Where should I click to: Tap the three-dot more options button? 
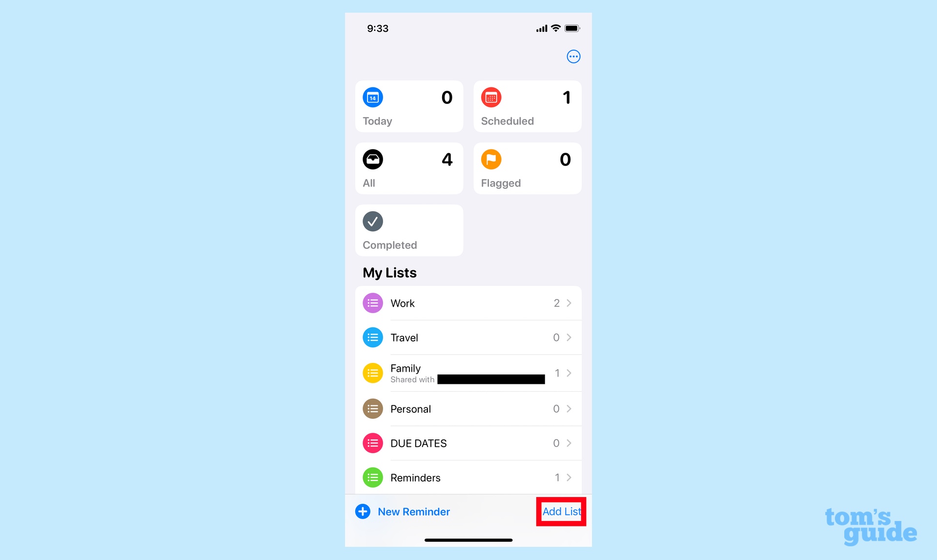[571, 57]
